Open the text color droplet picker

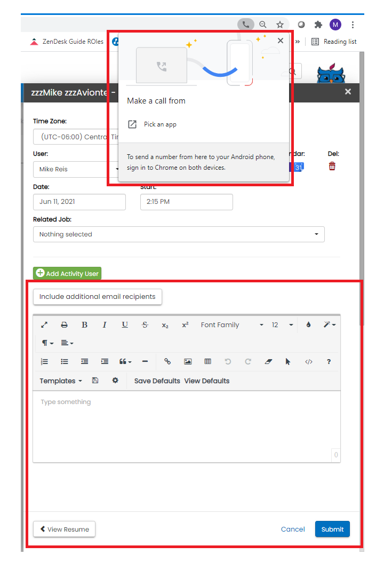(x=308, y=324)
